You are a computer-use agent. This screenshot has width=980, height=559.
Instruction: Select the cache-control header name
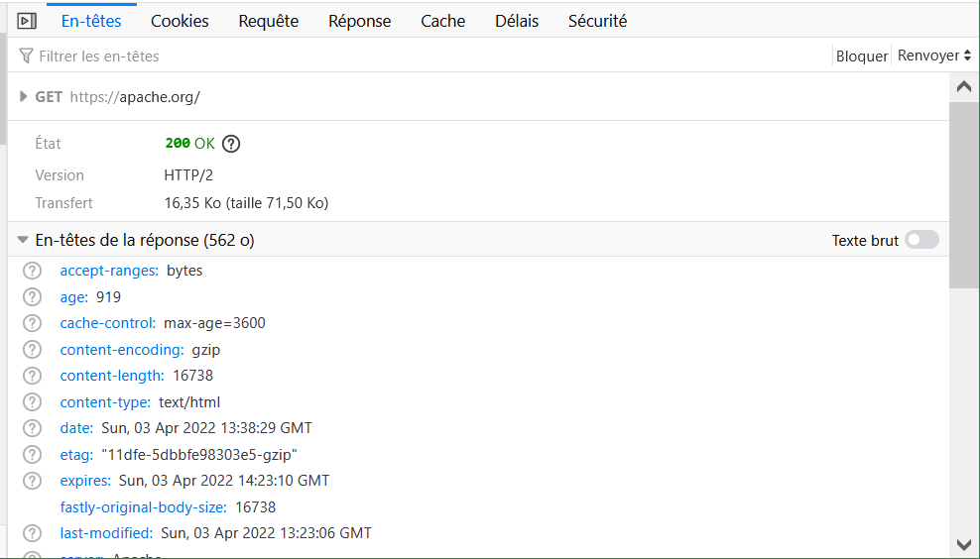click(x=108, y=323)
